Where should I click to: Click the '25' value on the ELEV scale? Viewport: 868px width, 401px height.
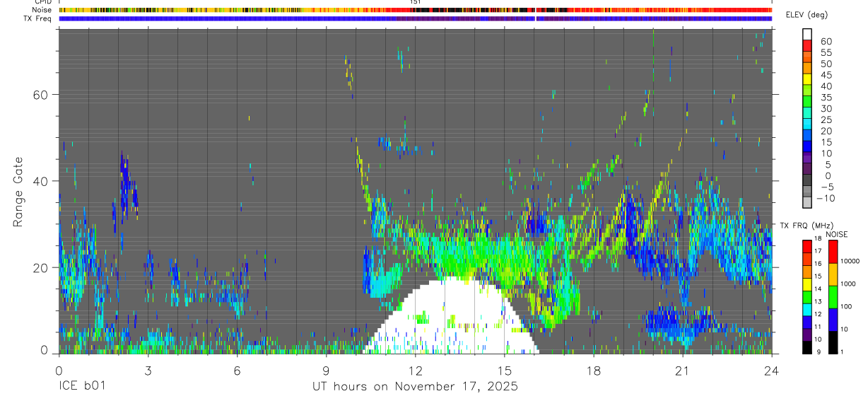(825, 120)
